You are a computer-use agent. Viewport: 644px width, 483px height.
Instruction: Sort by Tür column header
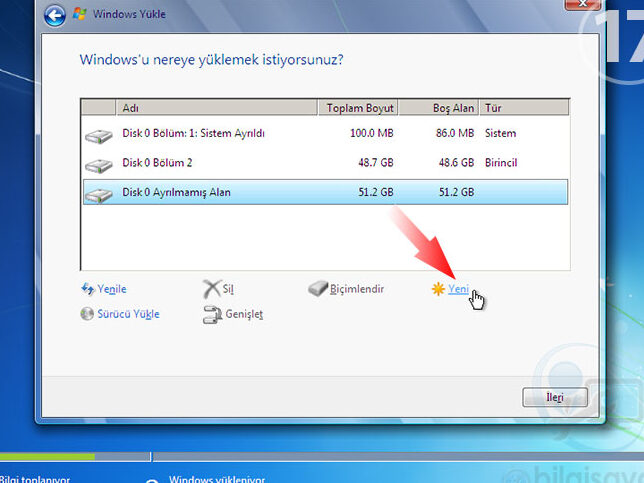(524, 108)
